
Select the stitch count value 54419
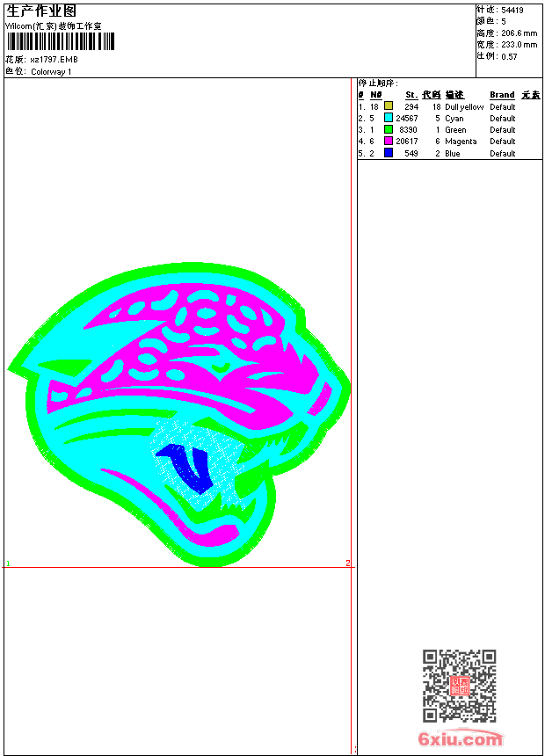(512, 11)
